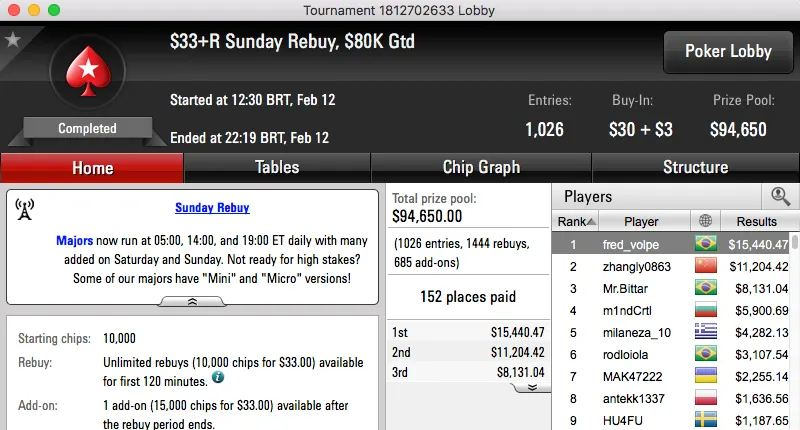Screen dimensions: 800x430
Task: Go to the Structure tab
Action: click(695, 167)
